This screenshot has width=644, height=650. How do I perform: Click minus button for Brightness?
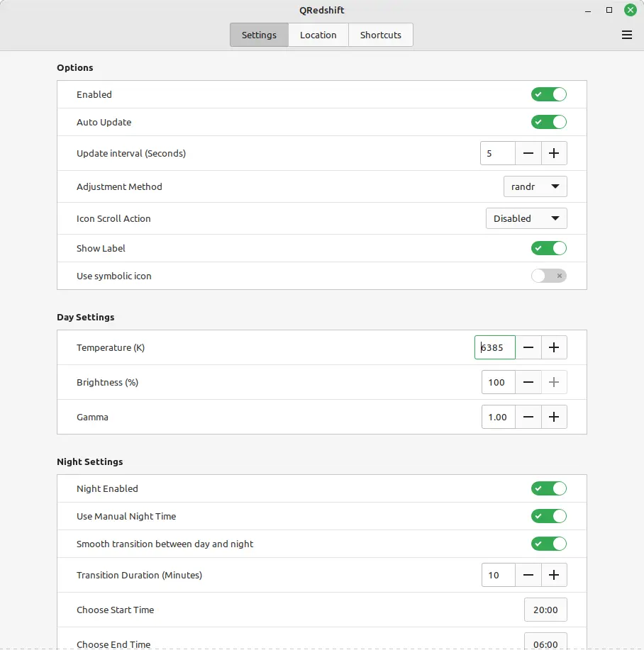click(528, 382)
